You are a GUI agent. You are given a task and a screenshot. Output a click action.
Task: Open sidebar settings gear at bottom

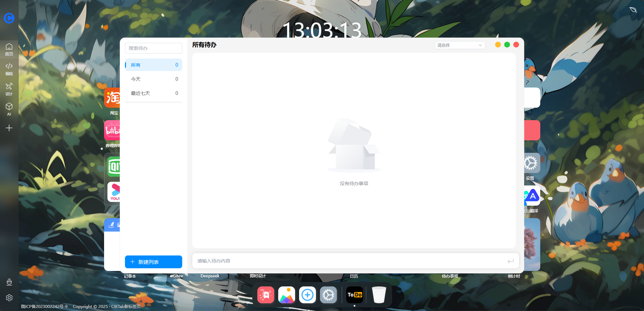pyautogui.click(x=9, y=298)
